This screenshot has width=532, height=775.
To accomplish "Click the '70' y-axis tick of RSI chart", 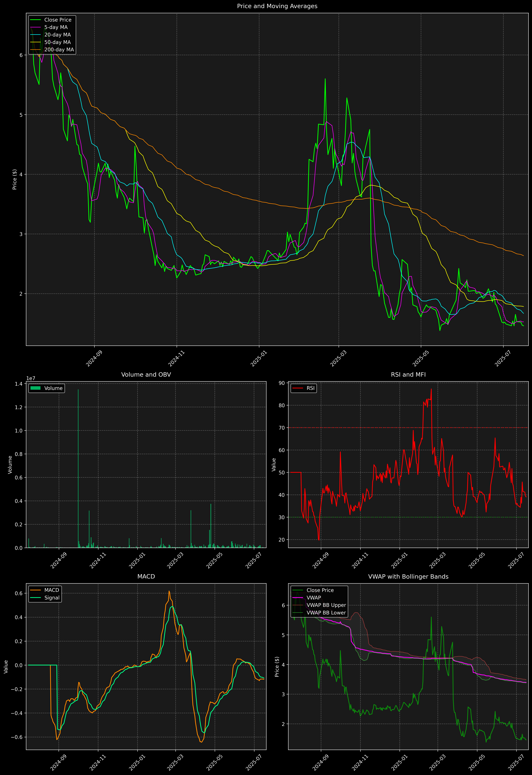I will coord(282,428).
